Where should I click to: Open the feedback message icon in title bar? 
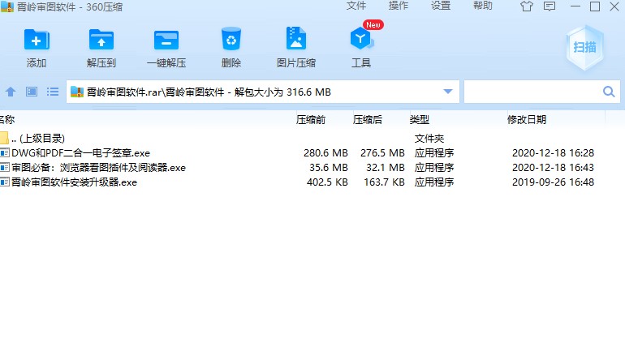(550, 6)
